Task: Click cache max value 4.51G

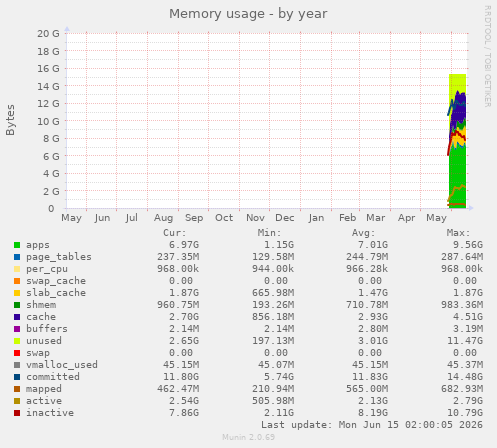Action: pyautogui.click(x=468, y=317)
